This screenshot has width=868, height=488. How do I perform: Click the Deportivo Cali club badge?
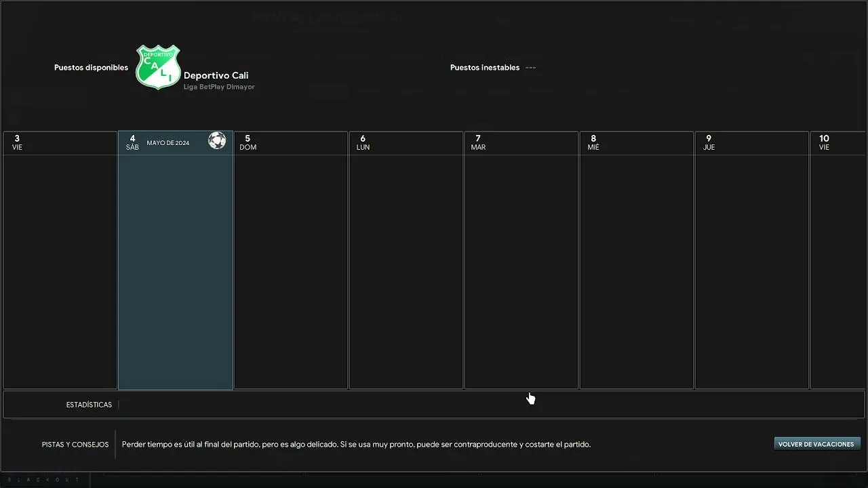158,67
